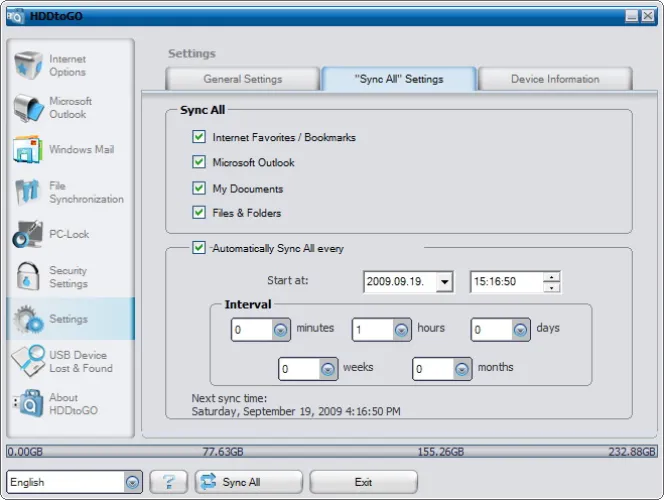Screen dimensions: 664x500
Task: Close the HDDtoGO window
Action: pyautogui.click(x=647, y=16)
